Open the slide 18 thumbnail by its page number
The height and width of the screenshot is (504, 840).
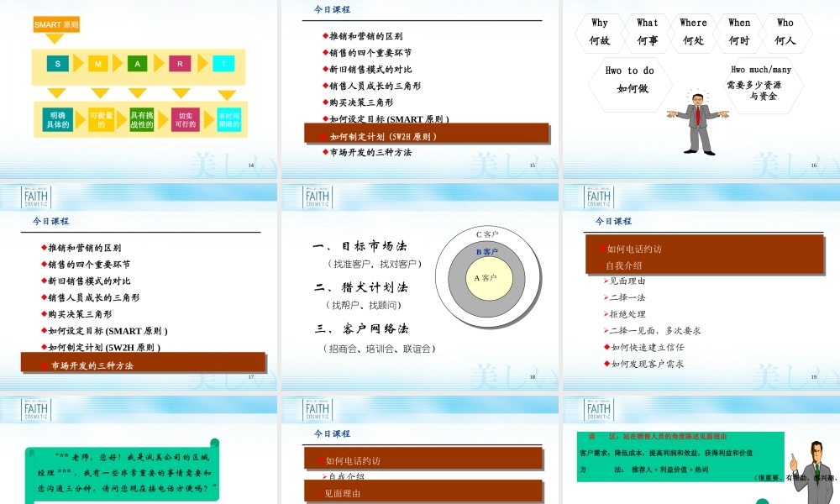(x=533, y=377)
